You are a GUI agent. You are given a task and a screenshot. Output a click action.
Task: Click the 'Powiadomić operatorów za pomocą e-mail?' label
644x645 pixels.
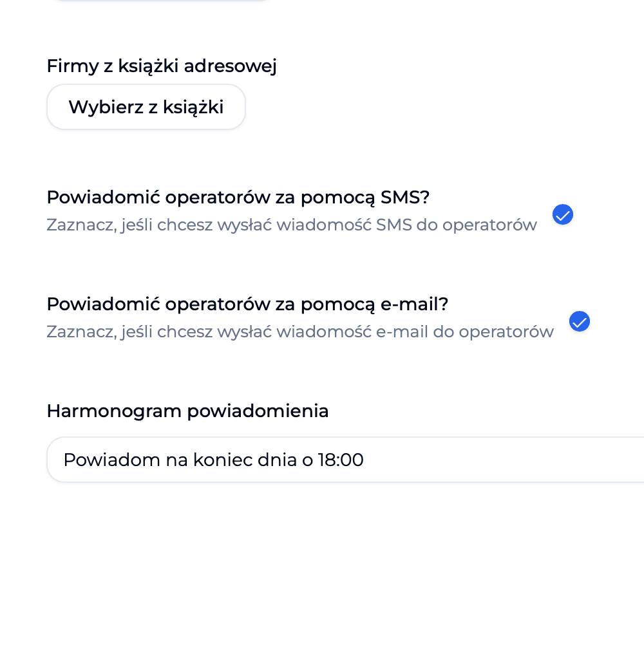coord(247,304)
